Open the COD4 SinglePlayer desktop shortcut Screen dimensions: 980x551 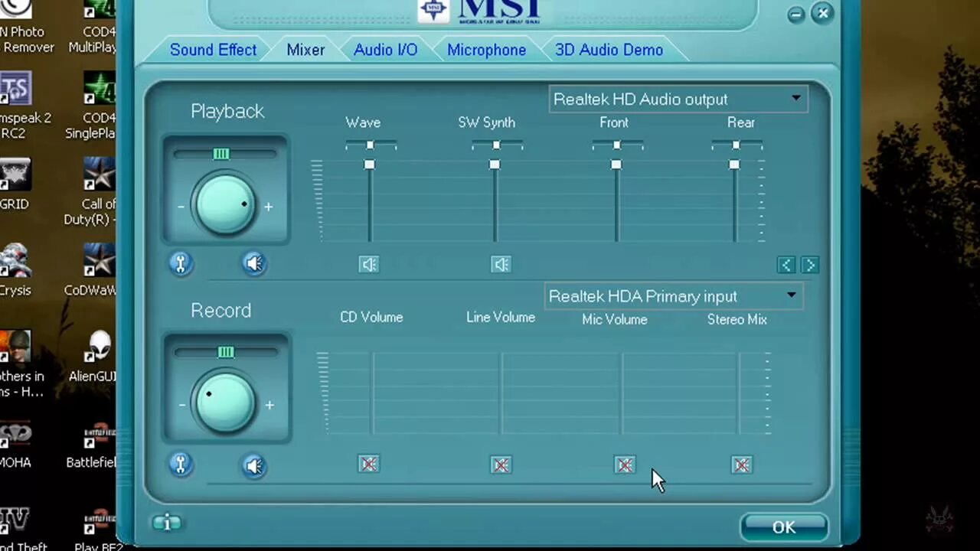pyautogui.click(x=95, y=106)
